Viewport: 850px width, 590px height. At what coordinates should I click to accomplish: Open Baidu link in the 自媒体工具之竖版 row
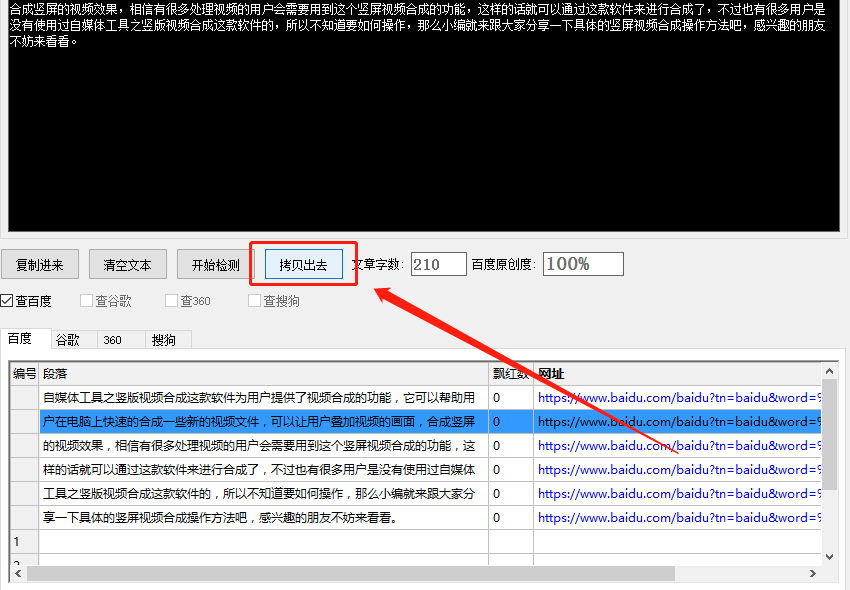point(679,397)
